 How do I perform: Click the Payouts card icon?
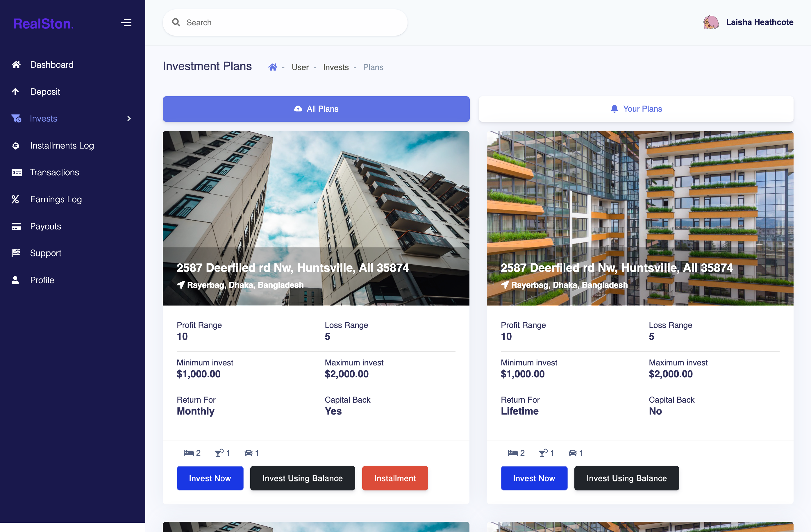[16, 226]
